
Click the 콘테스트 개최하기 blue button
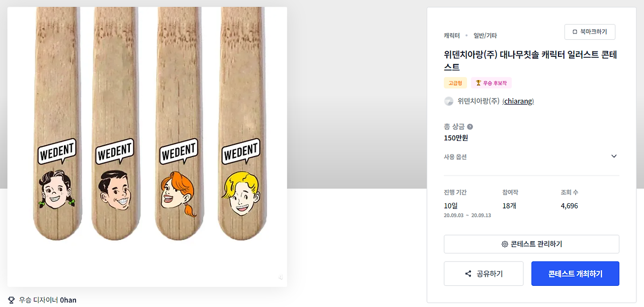click(575, 274)
